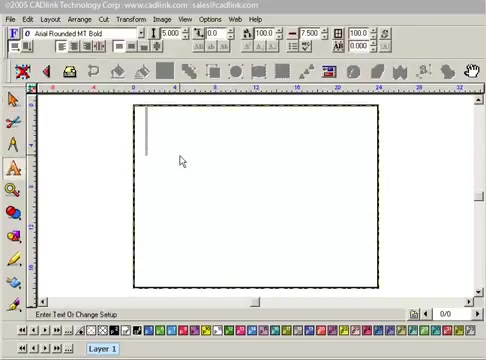This screenshot has height=360, width=486.
Task: Click the red X cancel icon
Action: pos(23,72)
